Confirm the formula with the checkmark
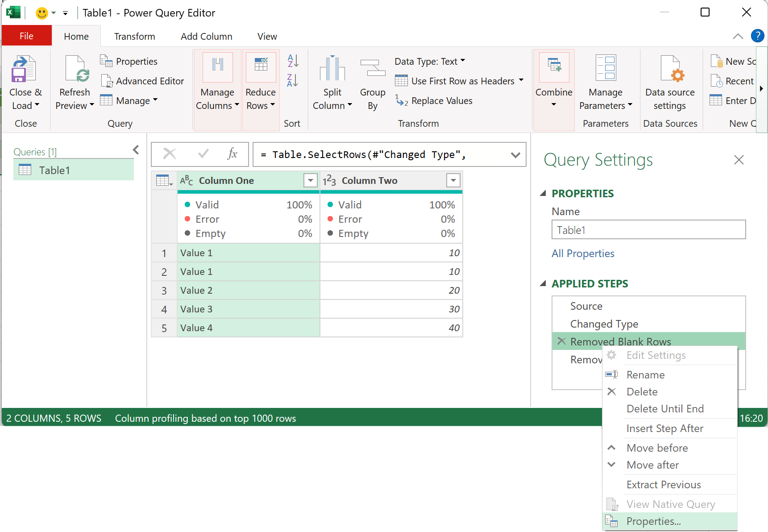Screen dimensions: 768x532 [203, 154]
